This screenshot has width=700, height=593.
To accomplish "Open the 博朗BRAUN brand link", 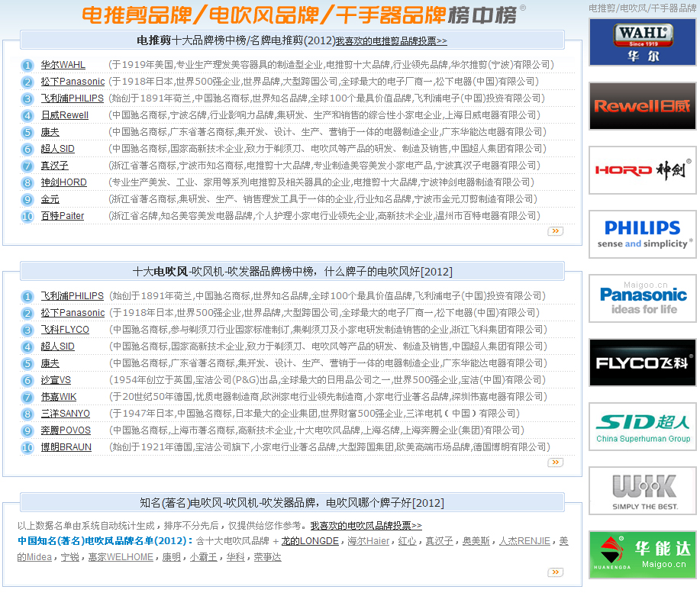I will 66,447.
